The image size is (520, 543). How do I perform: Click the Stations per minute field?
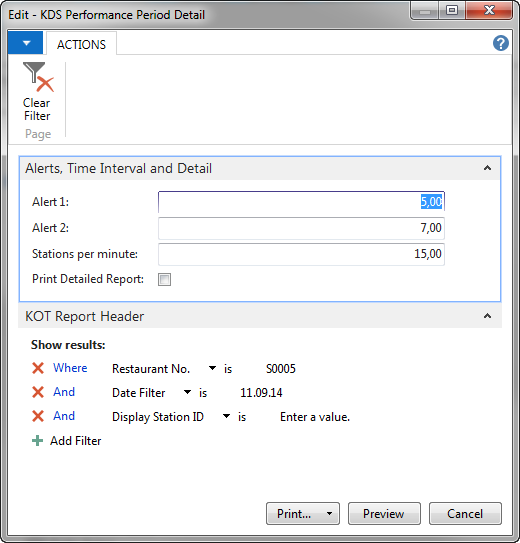[301, 254]
